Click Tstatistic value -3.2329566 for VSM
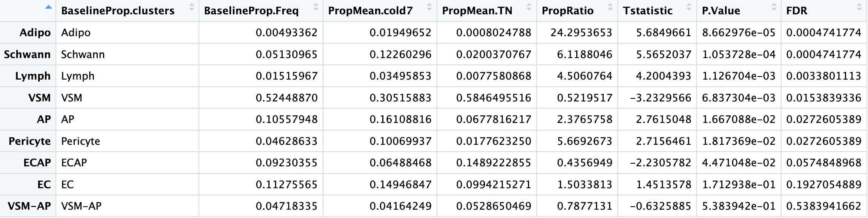This screenshot has width=868, height=218. pyautogui.click(x=660, y=98)
